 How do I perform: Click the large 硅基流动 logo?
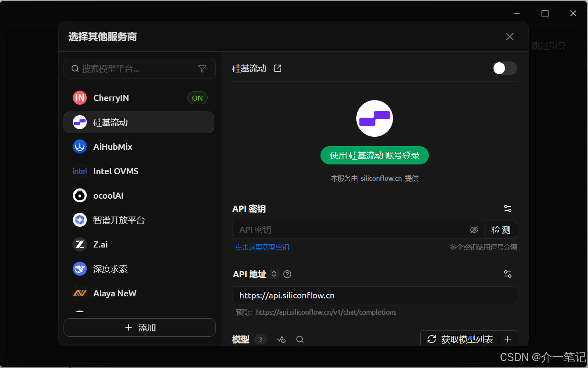(x=375, y=118)
